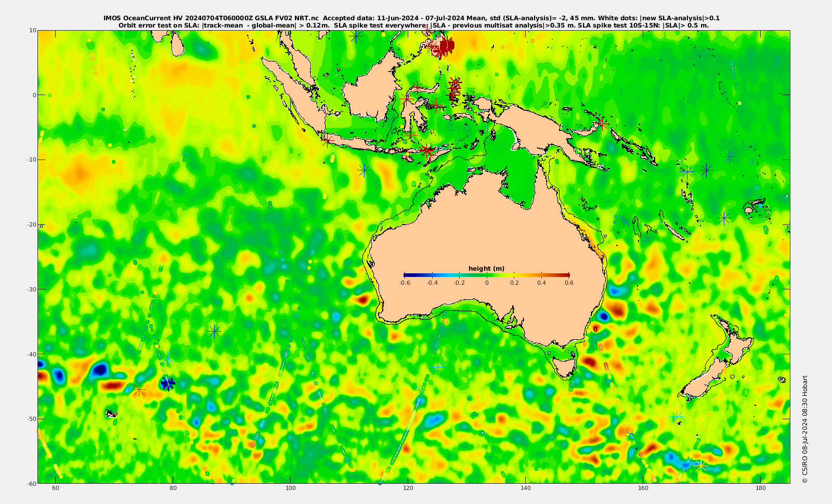Click longitude axis label "60"
This screenshot has width=832, height=504.
[56, 488]
